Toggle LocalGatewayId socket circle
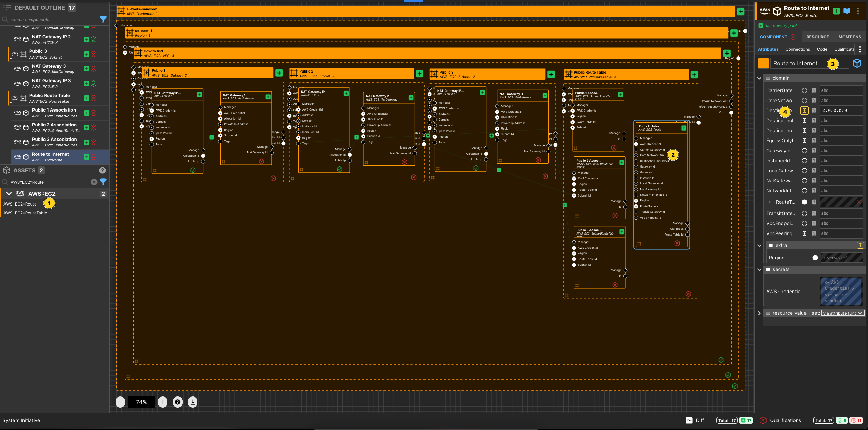This screenshot has width=868, height=430. click(804, 171)
